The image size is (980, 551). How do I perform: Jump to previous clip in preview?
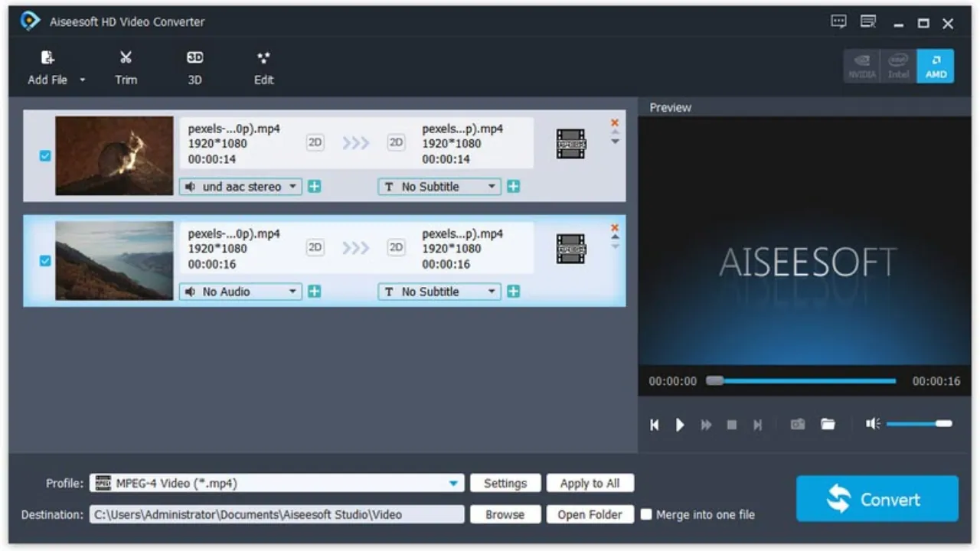click(655, 425)
